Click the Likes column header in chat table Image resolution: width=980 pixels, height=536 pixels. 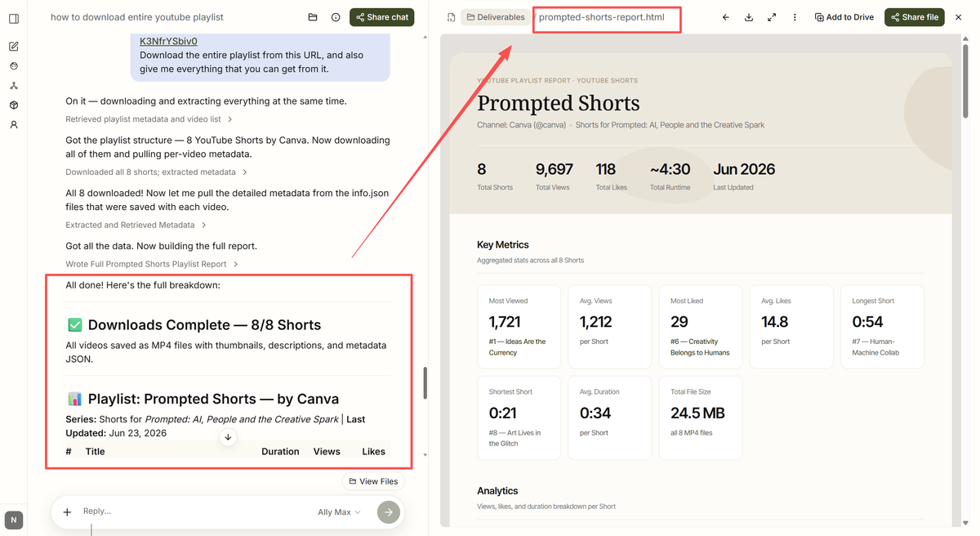pyautogui.click(x=373, y=451)
